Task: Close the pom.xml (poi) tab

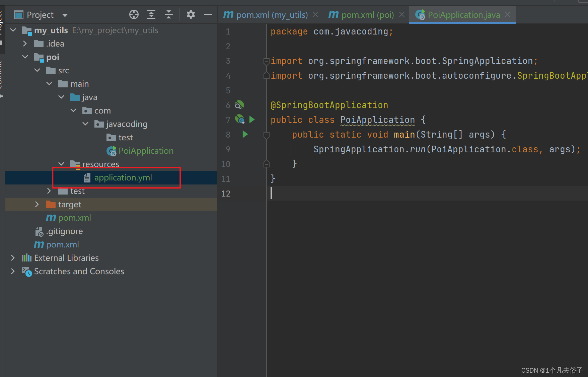Action: coord(402,14)
